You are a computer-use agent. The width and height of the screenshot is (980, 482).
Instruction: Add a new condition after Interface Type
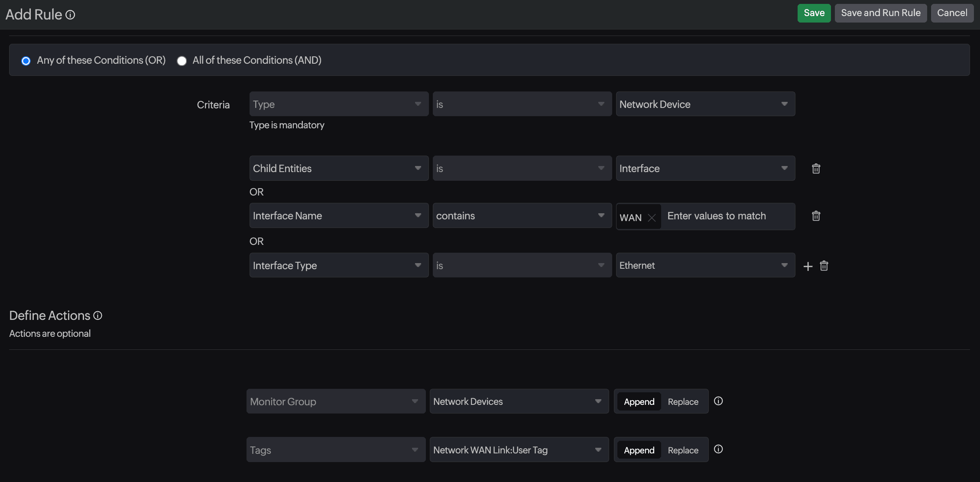point(808,266)
